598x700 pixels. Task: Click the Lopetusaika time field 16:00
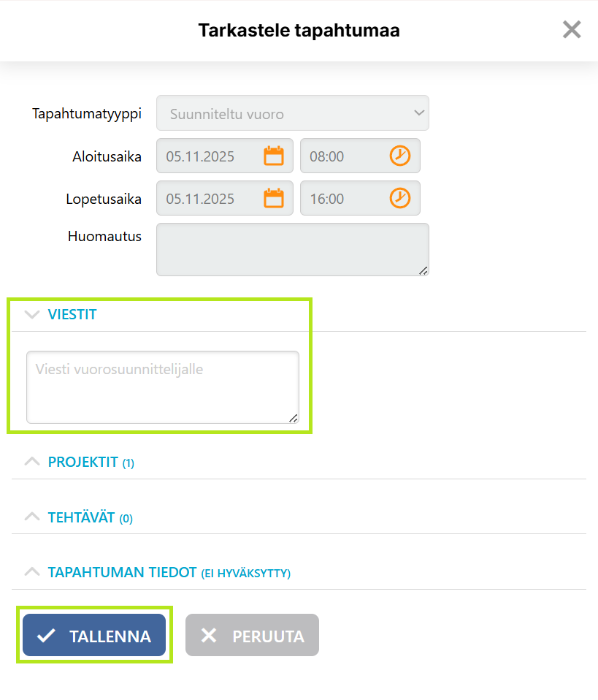(360, 198)
